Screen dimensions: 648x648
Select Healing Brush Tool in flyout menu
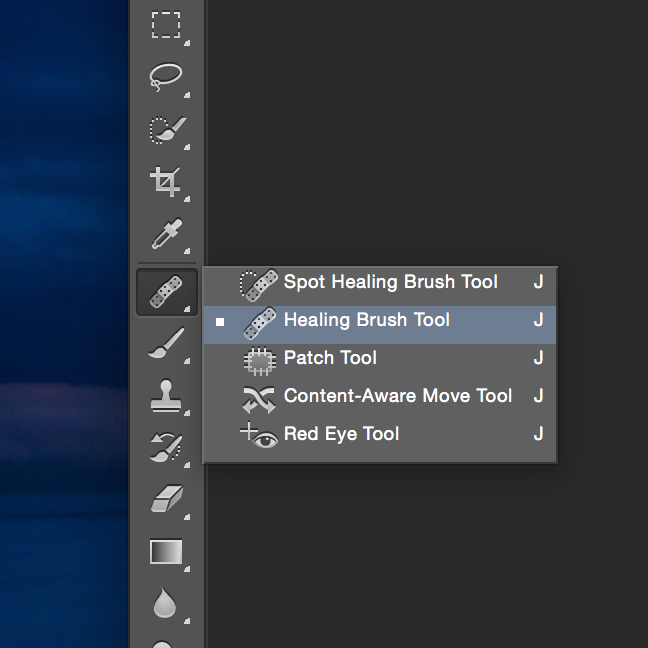(367, 321)
